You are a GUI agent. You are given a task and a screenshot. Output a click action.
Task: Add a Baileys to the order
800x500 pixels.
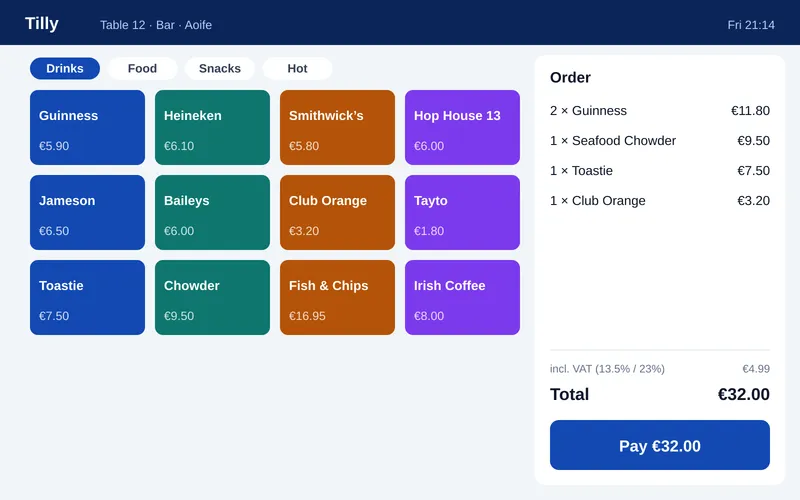pos(212,212)
